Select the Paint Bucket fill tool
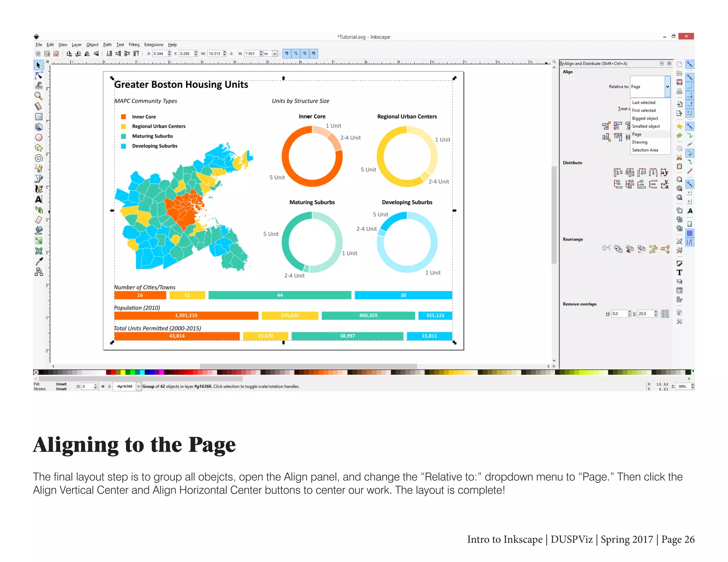The image size is (728, 562). click(38, 231)
